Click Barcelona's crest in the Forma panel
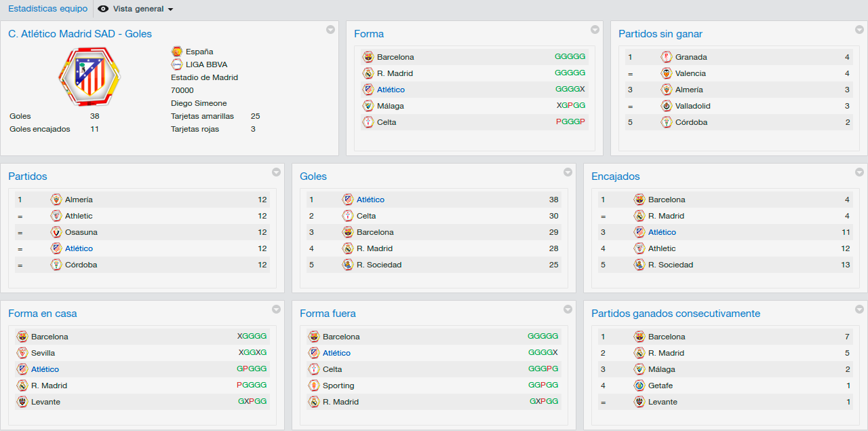868x431 pixels. click(368, 57)
